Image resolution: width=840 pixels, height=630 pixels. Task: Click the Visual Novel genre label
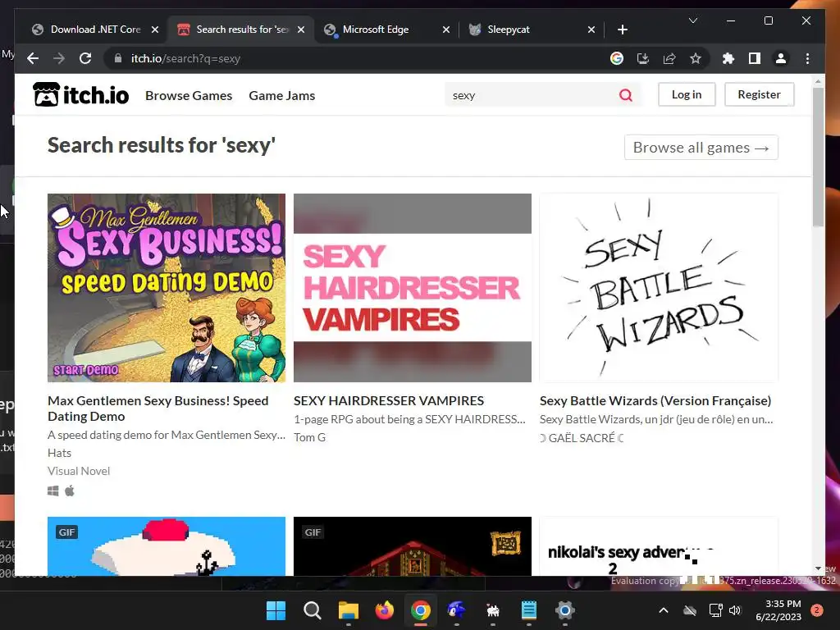pos(79,471)
